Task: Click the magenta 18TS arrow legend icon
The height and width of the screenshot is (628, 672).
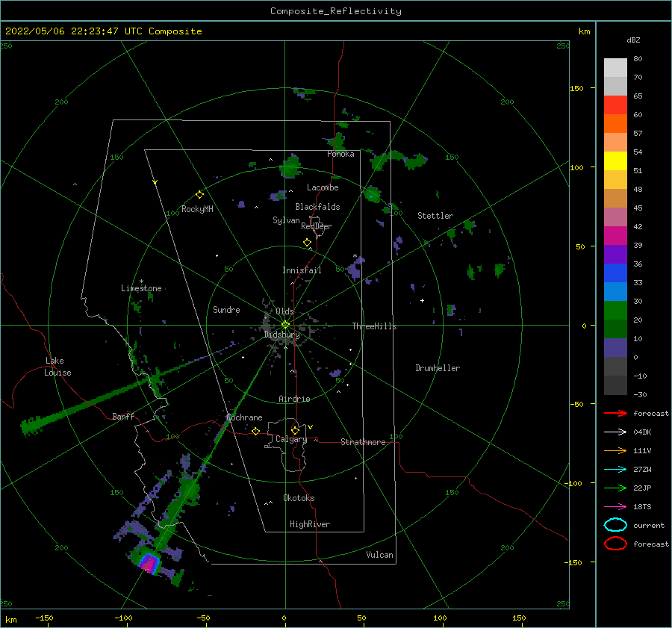Action: pos(615,507)
